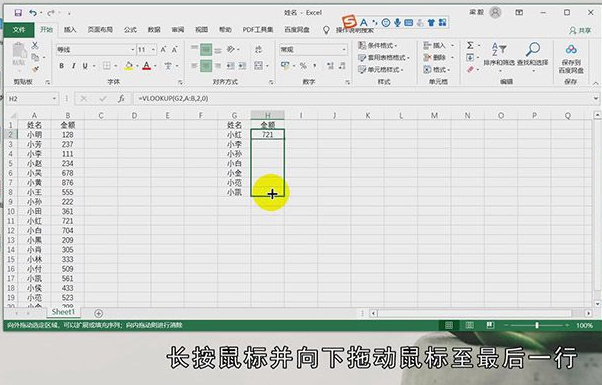Adjust the zoom slider in status bar
Viewport: 602px width, 385px height.
click(536, 325)
